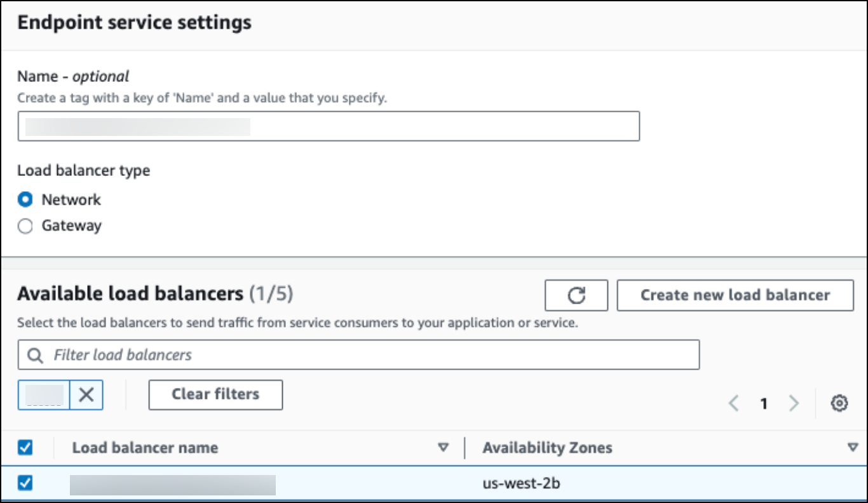
Task: Toggle the select-all checkbox in the table header
Action: point(25,448)
